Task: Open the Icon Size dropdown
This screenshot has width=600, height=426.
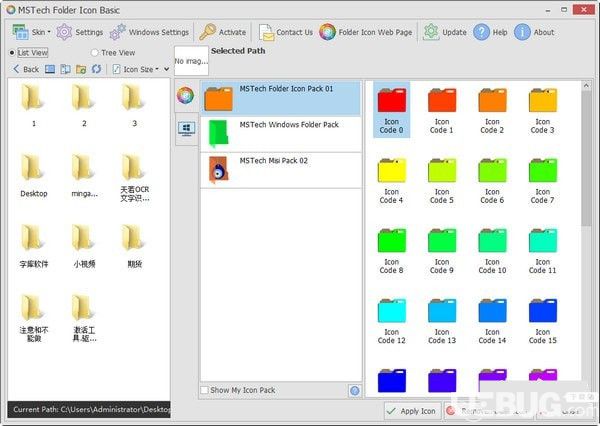Action: tap(136, 69)
